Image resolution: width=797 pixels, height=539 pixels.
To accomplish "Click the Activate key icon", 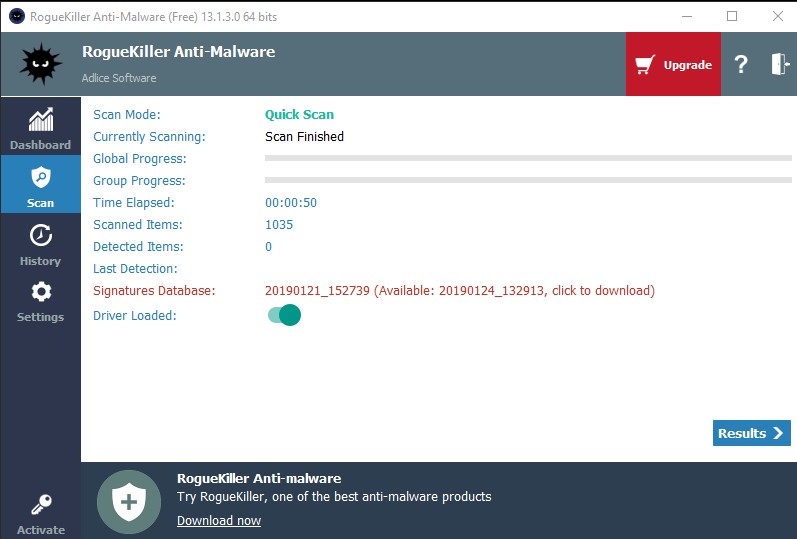I will [x=41, y=504].
